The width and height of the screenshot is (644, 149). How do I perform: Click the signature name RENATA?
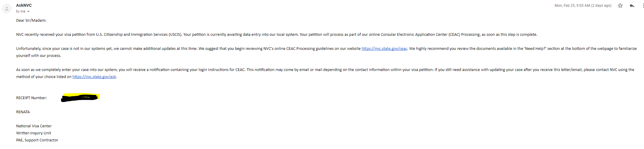(x=23, y=112)
